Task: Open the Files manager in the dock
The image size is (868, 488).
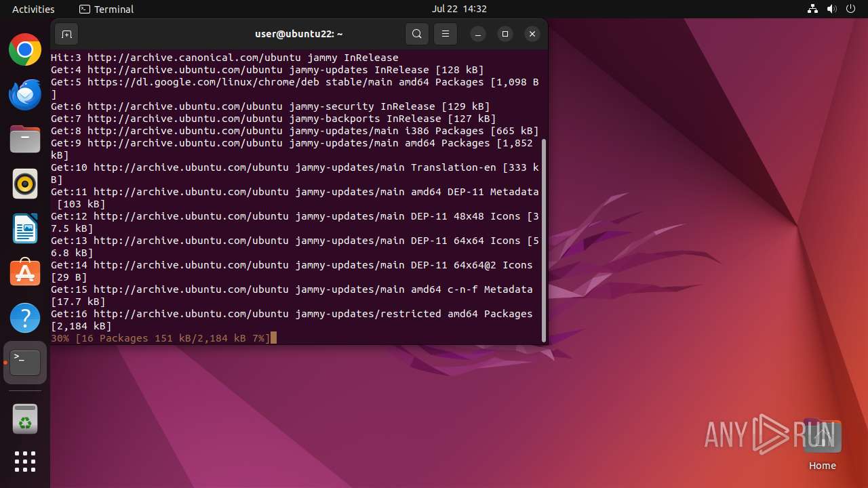Action: pos(25,139)
